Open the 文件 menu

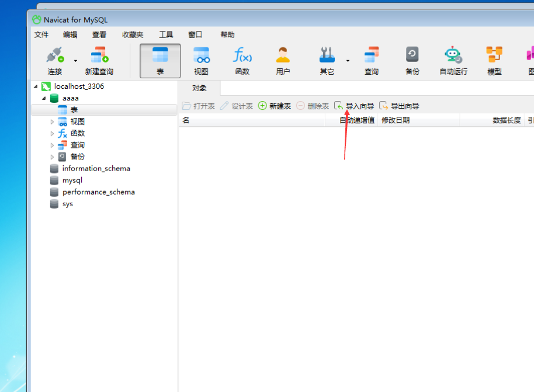pos(41,34)
